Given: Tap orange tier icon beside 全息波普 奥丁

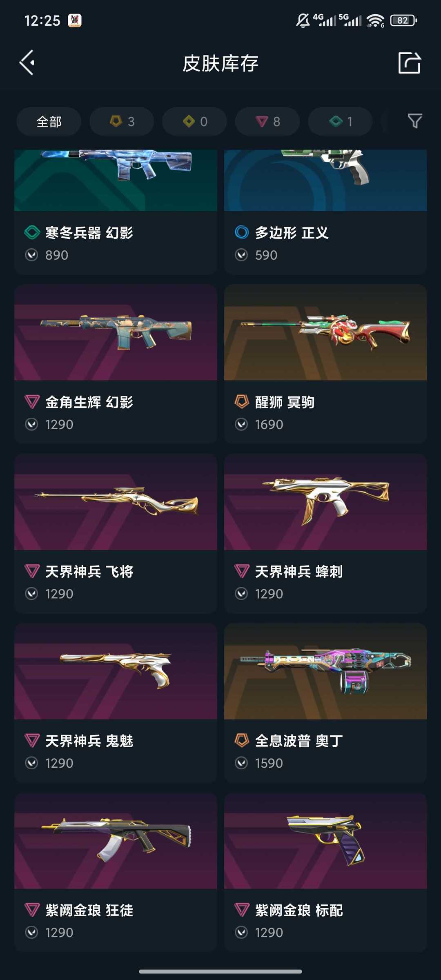Looking at the screenshot, I should tap(242, 740).
